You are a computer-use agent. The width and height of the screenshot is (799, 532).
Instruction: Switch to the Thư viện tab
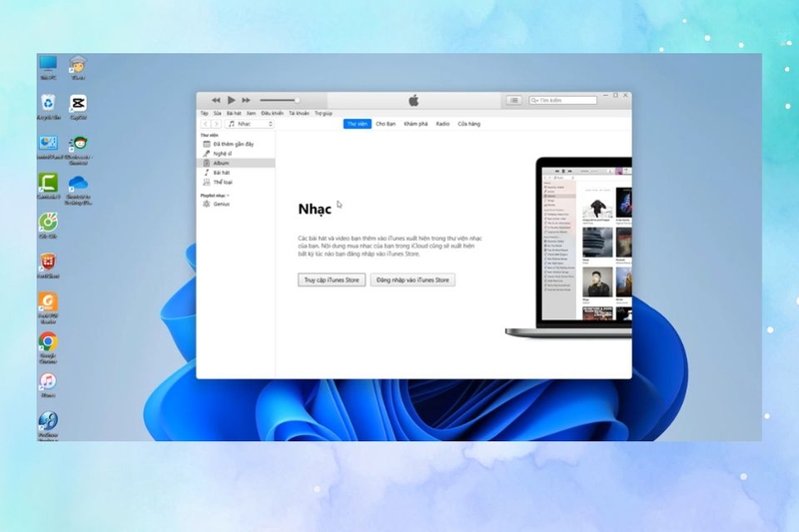(x=358, y=124)
